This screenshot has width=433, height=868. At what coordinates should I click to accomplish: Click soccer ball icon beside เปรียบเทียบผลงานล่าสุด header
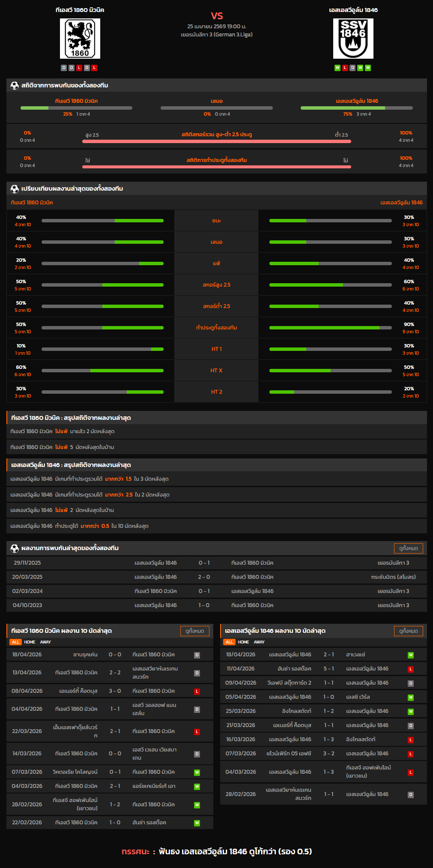[15, 189]
